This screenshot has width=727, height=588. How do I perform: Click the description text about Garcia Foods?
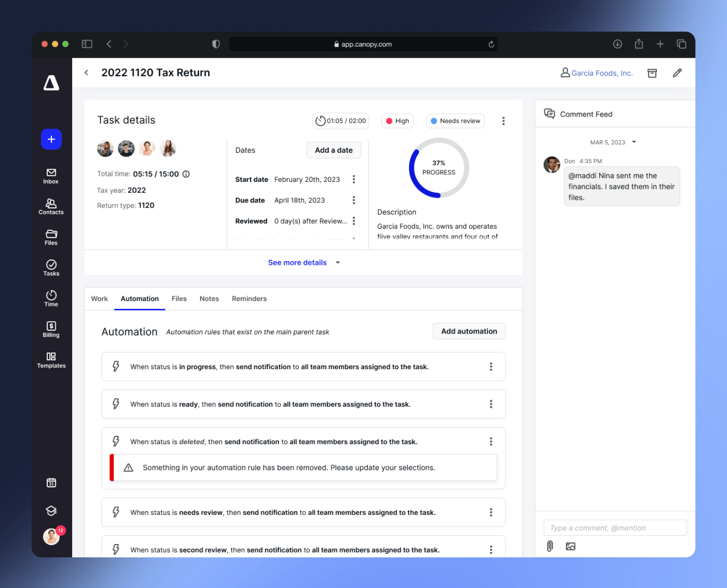point(438,231)
